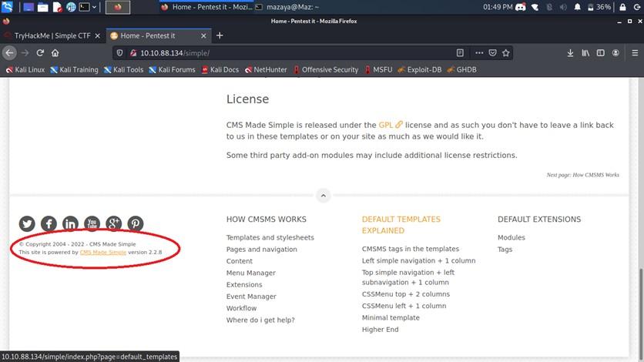Reload the current page
Viewport: 644px width, 362px height.
click(x=40, y=53)
